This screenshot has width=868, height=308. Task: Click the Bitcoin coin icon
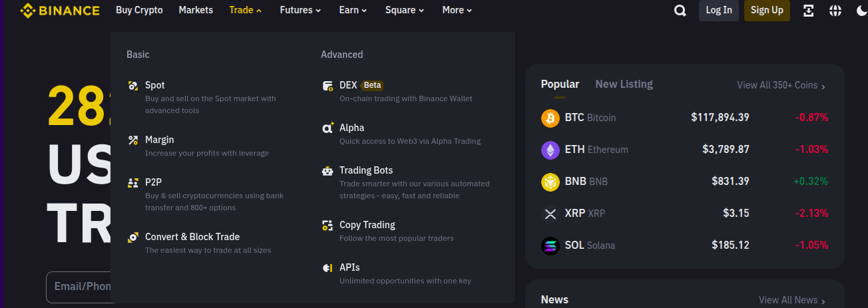click(550, 118)
